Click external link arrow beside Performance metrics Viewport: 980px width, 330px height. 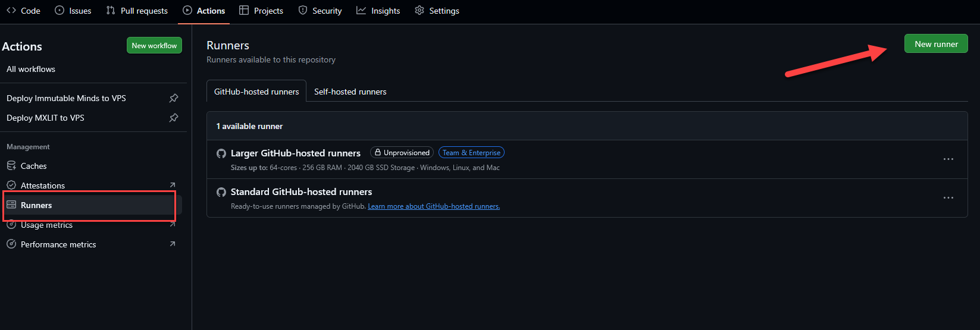[x=173, y=244]
